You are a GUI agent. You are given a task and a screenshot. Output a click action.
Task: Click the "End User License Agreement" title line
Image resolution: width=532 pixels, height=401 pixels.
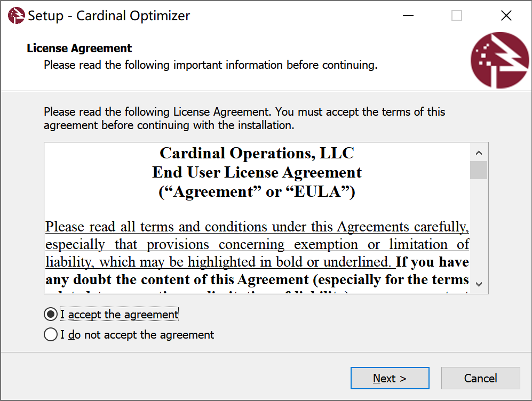pos(257,173)
